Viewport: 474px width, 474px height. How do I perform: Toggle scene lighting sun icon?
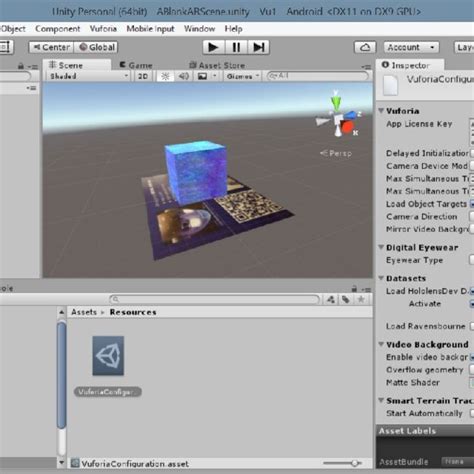pyautogui.click(x=165, y=76)
